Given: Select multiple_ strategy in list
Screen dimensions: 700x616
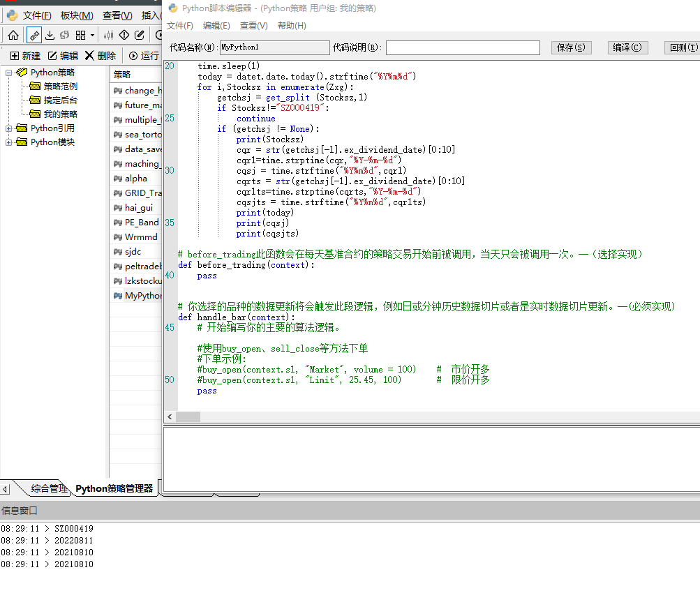Looking at the screenshot, I should tap(136, 120).
